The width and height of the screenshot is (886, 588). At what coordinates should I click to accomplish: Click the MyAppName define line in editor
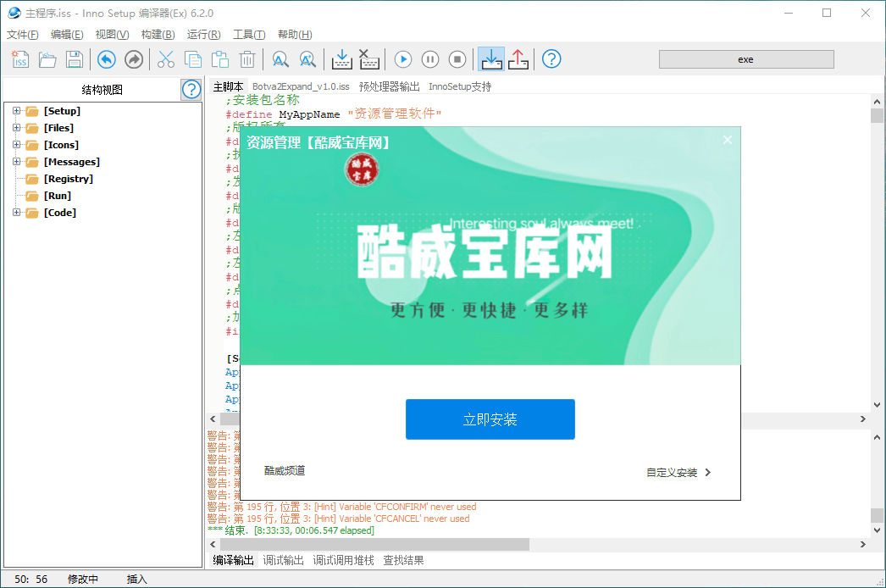334,114
